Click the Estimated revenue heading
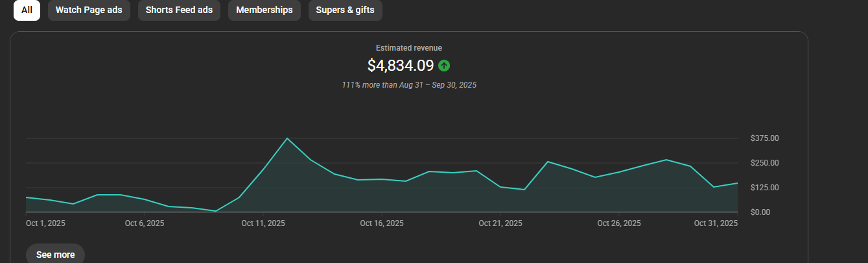868x263 pixels. 408,48
